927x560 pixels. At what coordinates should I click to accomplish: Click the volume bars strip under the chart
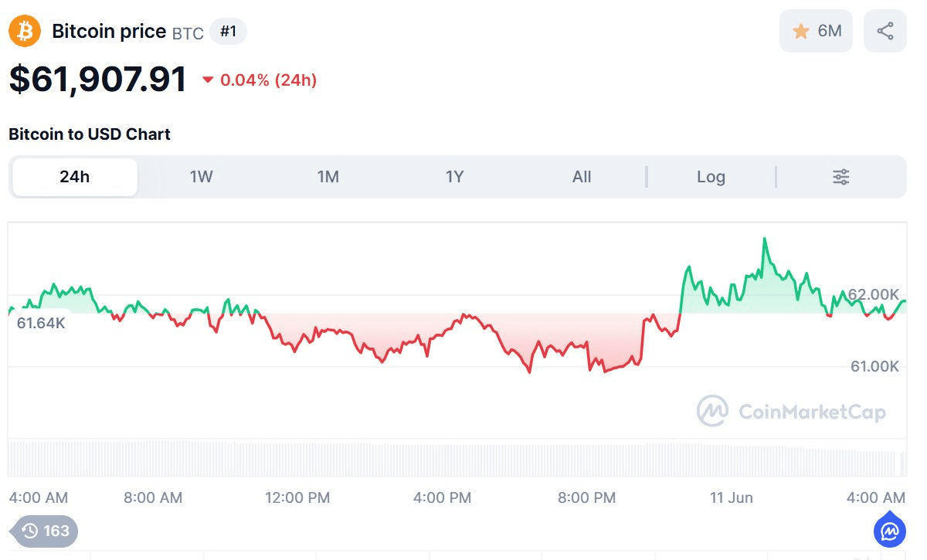tap(457, 458)
